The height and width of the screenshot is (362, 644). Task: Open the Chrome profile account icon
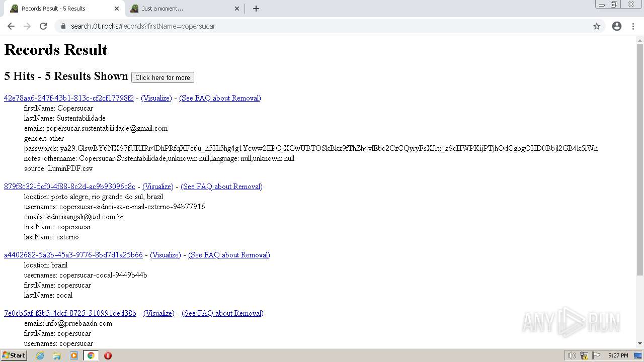tap(617, 26)
